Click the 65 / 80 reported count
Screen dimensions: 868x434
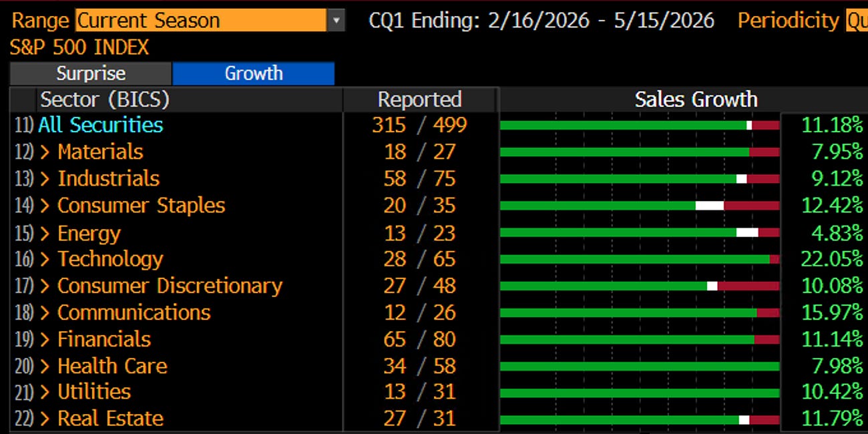click(x=420, y=339)
